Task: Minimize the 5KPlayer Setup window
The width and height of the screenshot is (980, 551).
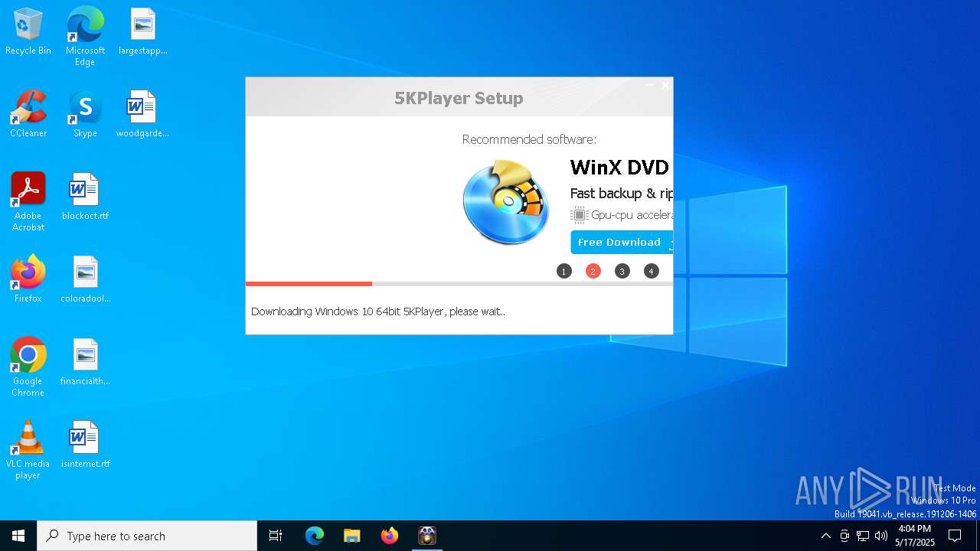Action: (x=649, y=85)
